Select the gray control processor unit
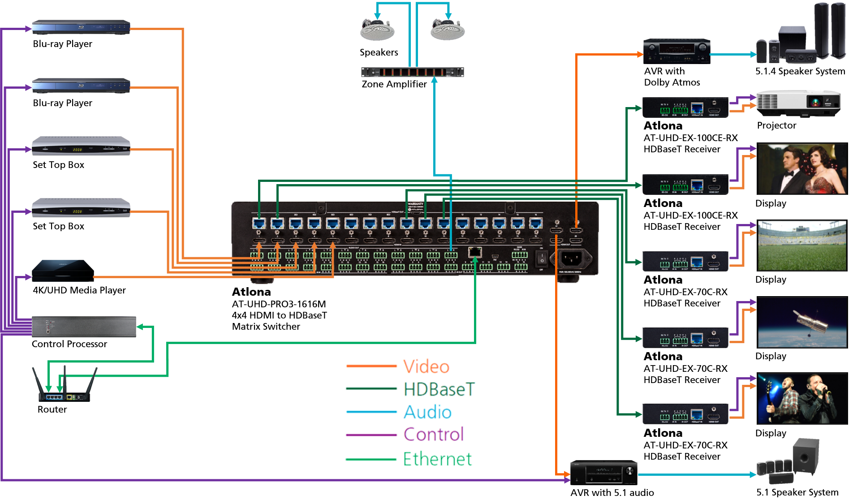 pyautogui.click(x=84, y=327)
